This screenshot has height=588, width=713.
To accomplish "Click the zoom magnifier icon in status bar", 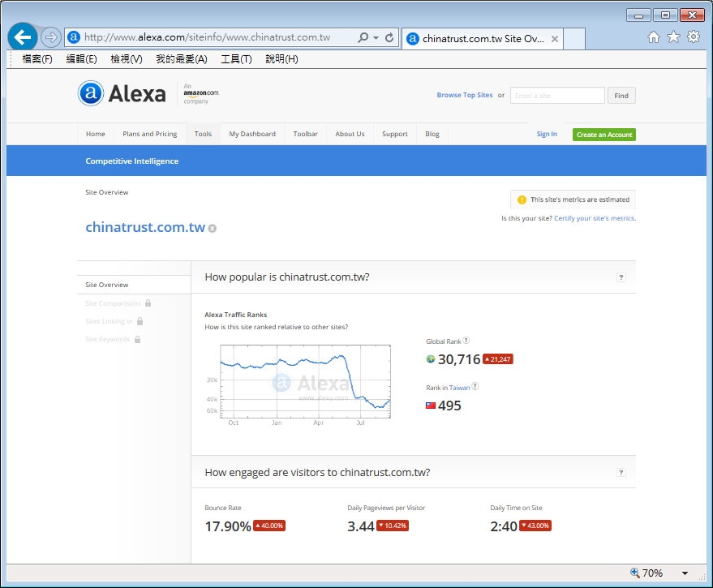I will click(x=635, y=573).
